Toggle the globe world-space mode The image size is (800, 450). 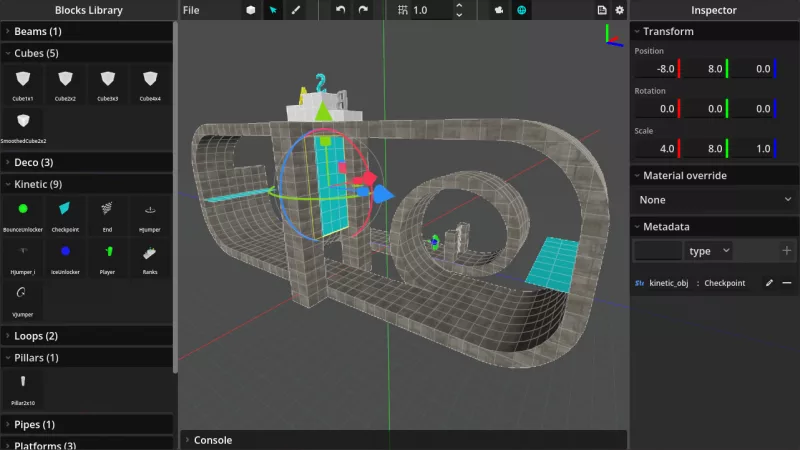pos(521,10)
